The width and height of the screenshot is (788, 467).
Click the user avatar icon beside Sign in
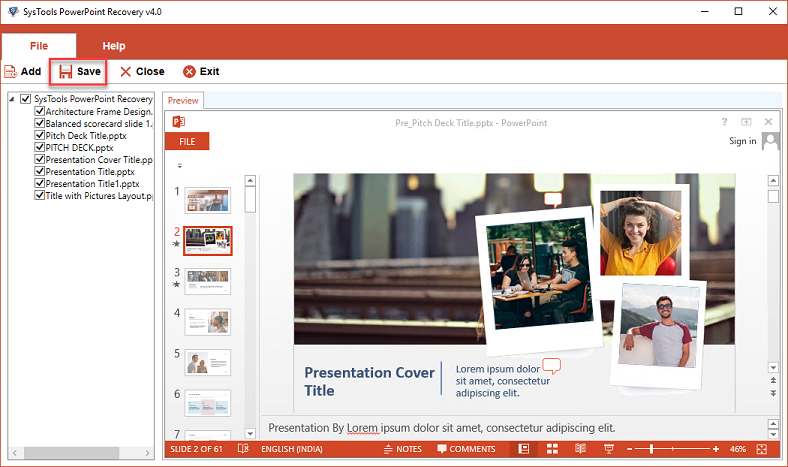770,141
